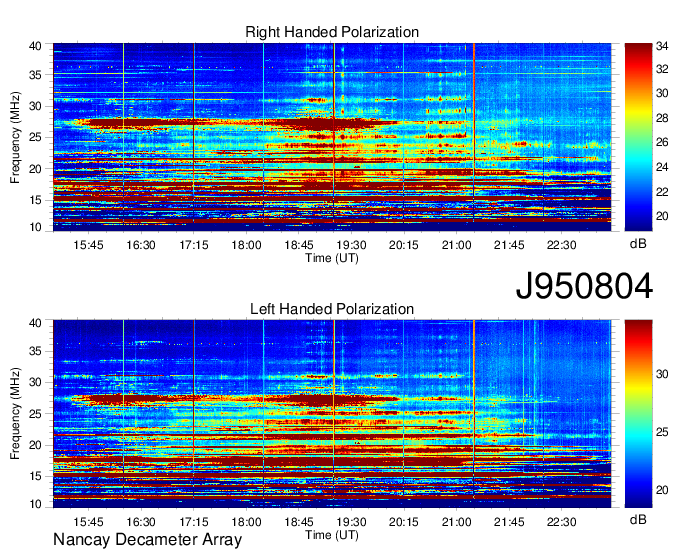The image size is (680, 552).
Task: Click the 32 value on the top colorbar
Action: click(662, 69)
